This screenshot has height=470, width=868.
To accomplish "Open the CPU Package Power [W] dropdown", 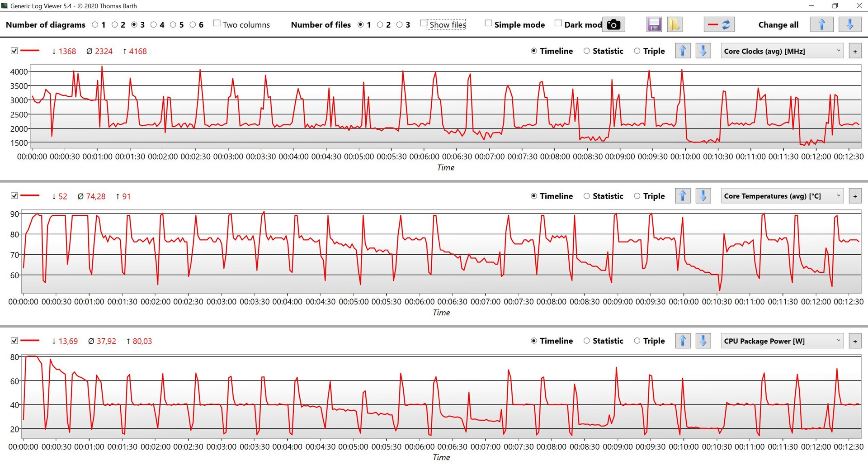I will 782,341.
